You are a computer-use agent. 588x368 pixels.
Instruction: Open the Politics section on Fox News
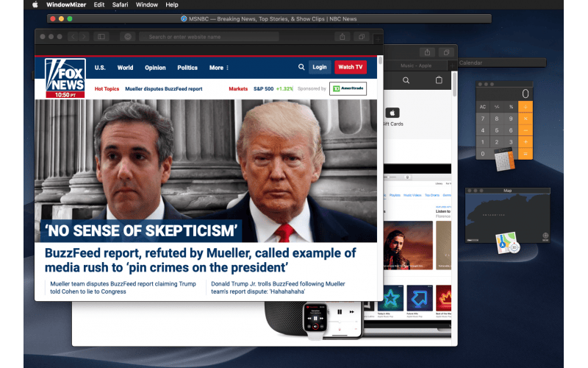187,68
